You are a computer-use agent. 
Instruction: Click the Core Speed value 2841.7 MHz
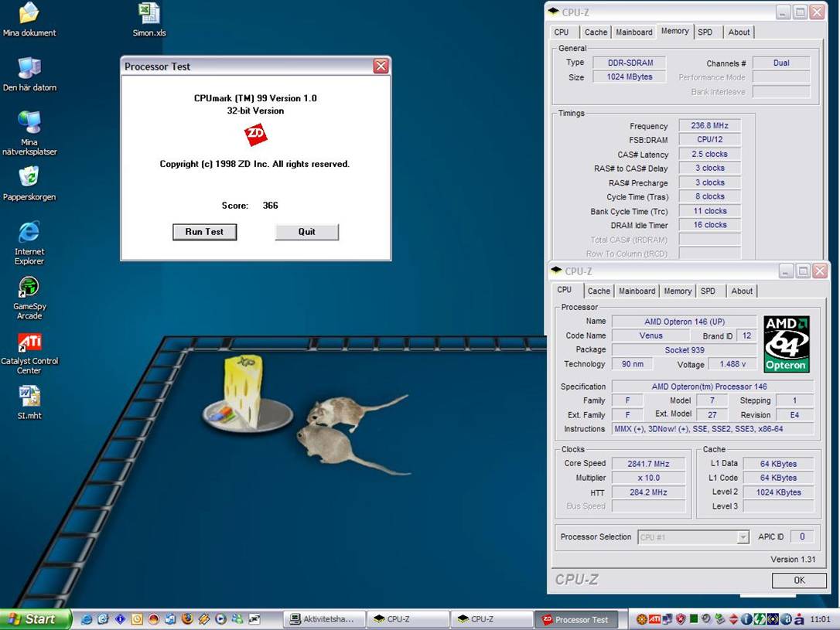pos(648,464)
